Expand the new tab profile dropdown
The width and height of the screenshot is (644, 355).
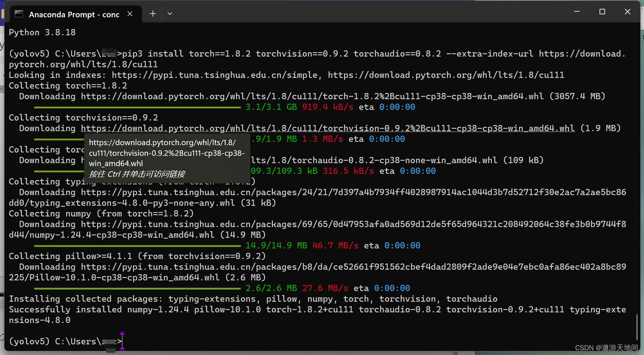coord(170,14)
